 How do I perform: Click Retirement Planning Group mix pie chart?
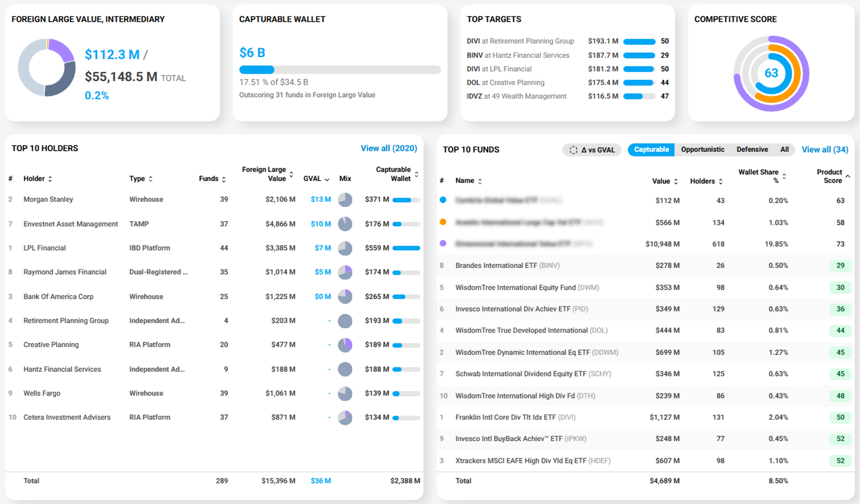click(x=345, y=321)
